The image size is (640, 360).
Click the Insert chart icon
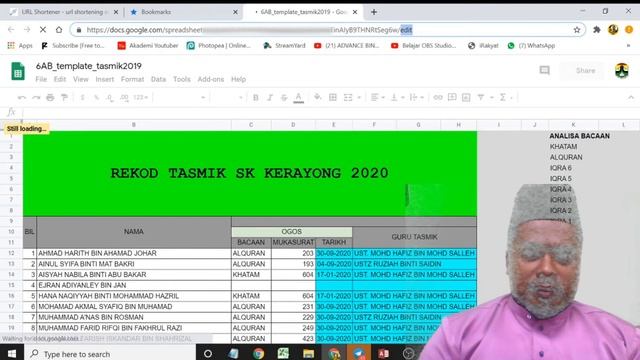click(x=466, y=98)
